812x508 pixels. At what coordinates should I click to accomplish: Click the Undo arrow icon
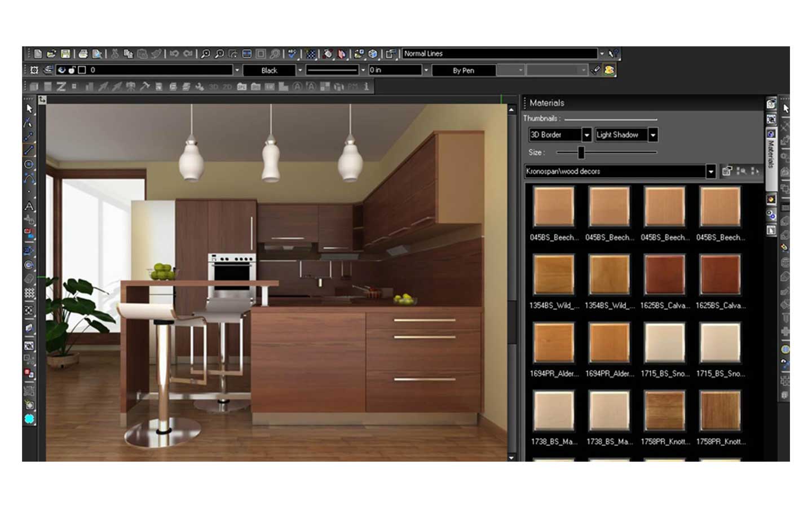click(174, 54)
